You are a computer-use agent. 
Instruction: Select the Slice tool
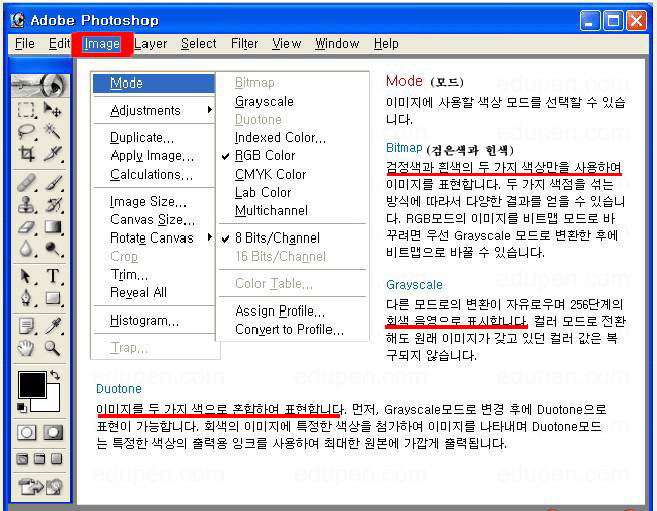tap(52, 154)
